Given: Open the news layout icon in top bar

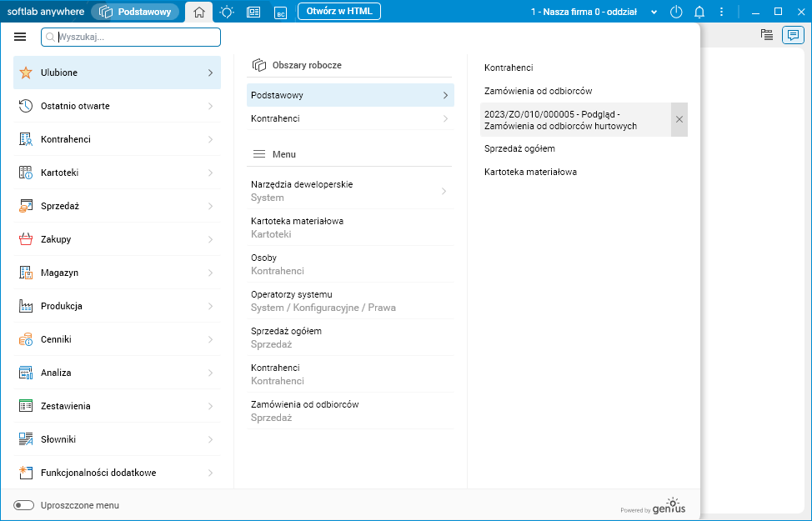Looking at the screenshot, I should tap(253, 12).
